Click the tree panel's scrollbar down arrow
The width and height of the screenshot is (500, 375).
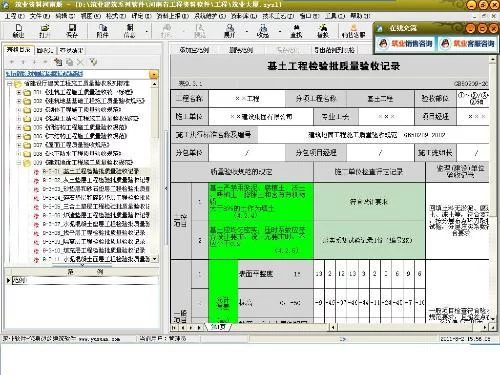[x=154, y=259]
